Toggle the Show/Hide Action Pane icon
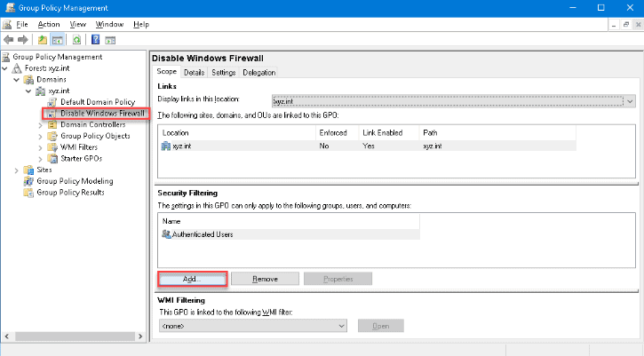Viewport: 644px width, 356px height. (x=110, y=40)
